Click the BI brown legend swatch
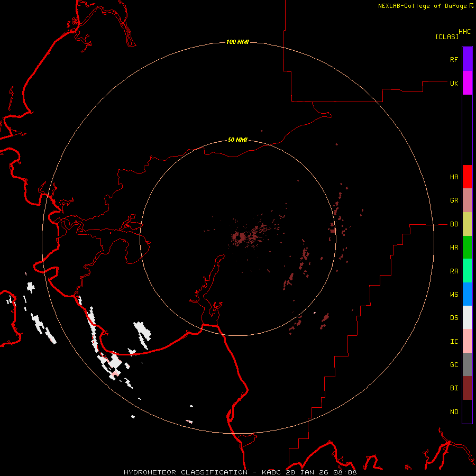The image size is (476, 476). [467, 388]
